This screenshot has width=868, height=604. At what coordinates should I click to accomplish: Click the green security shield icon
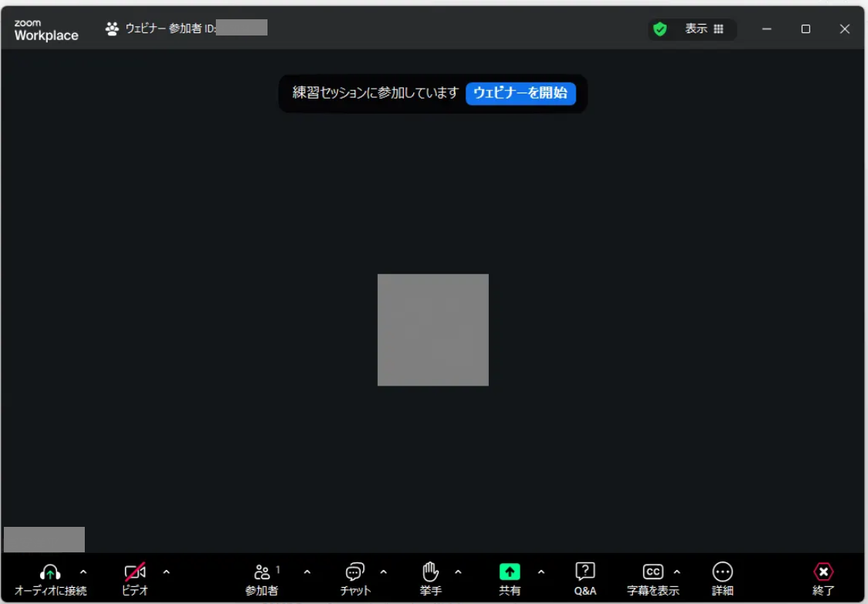[660, 29]
